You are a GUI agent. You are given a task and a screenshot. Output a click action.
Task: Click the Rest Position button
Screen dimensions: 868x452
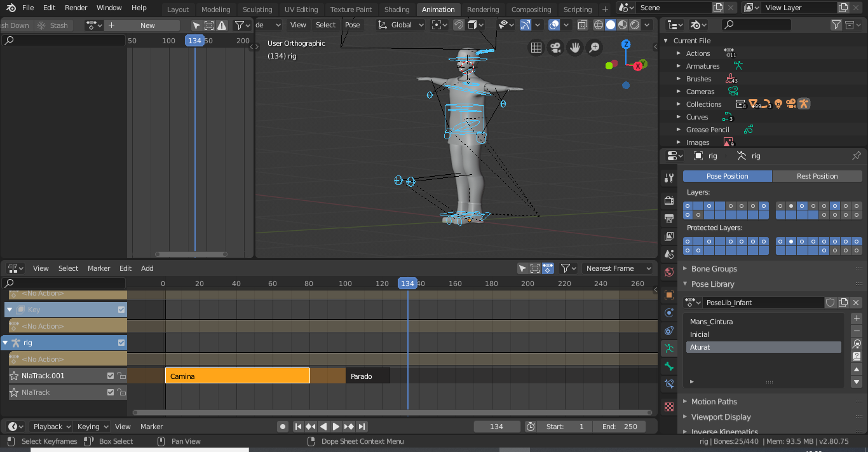[x=817, y=176]
